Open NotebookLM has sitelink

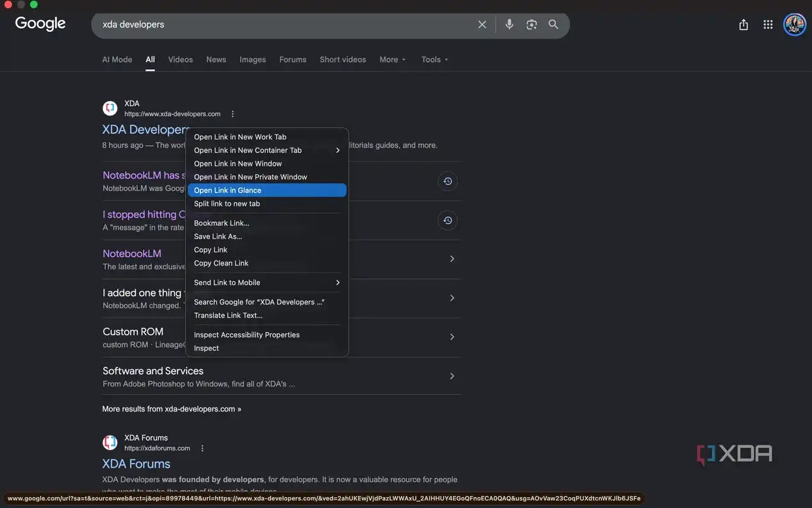click(144, 175)
